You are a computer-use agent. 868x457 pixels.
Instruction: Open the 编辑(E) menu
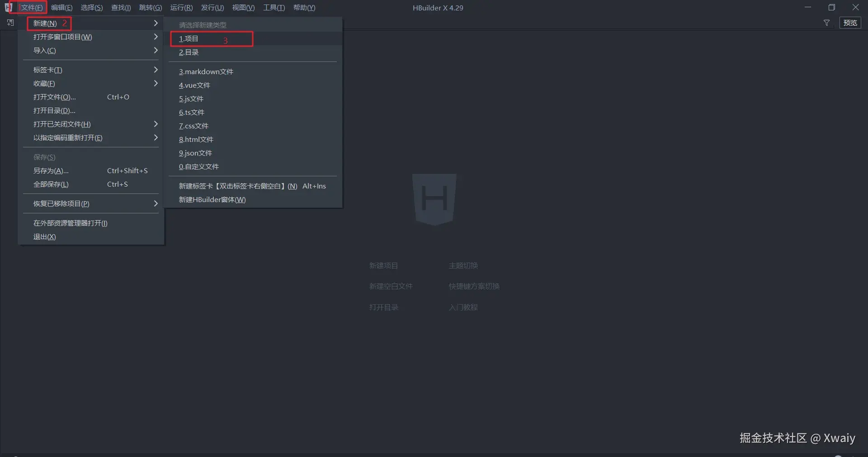(x=61, y=8)
